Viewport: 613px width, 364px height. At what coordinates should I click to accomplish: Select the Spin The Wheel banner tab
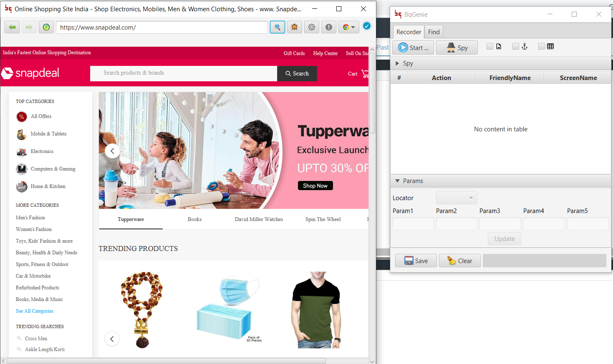tap(323, 219)
